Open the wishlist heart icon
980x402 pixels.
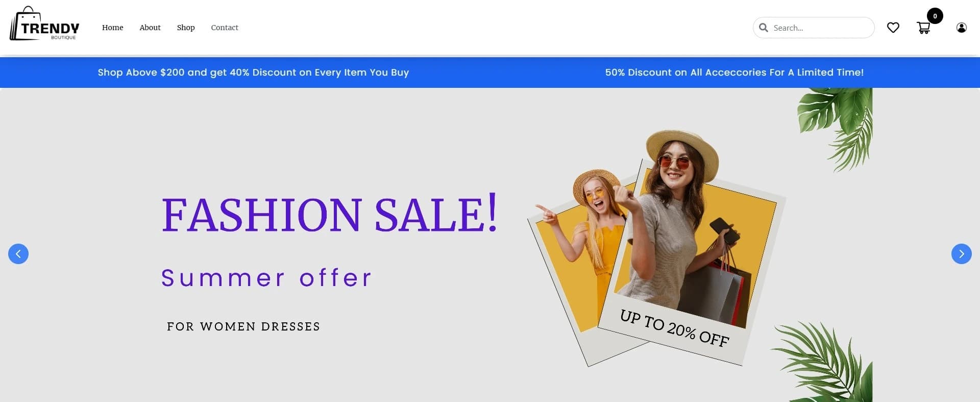click(893, 28)
